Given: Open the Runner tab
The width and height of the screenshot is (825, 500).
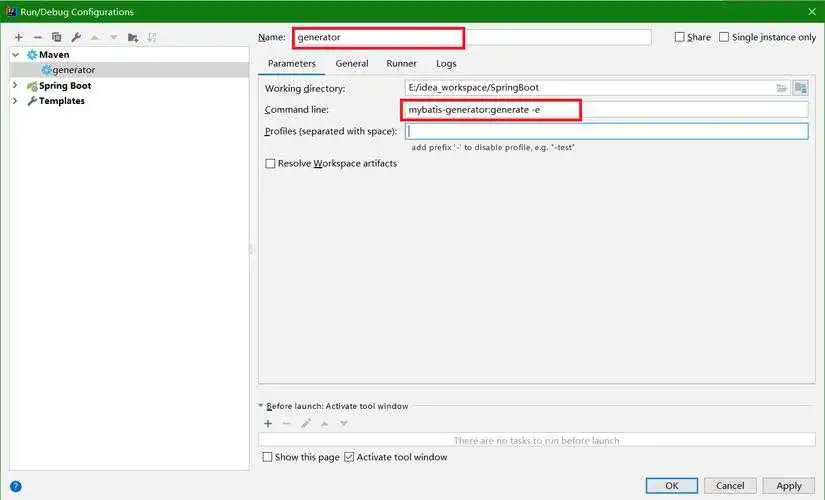Looking at the screenshot, I should 401,64.
